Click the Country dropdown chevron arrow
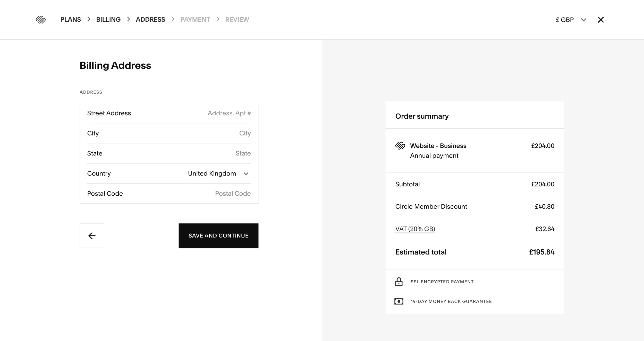 point(246,173)
